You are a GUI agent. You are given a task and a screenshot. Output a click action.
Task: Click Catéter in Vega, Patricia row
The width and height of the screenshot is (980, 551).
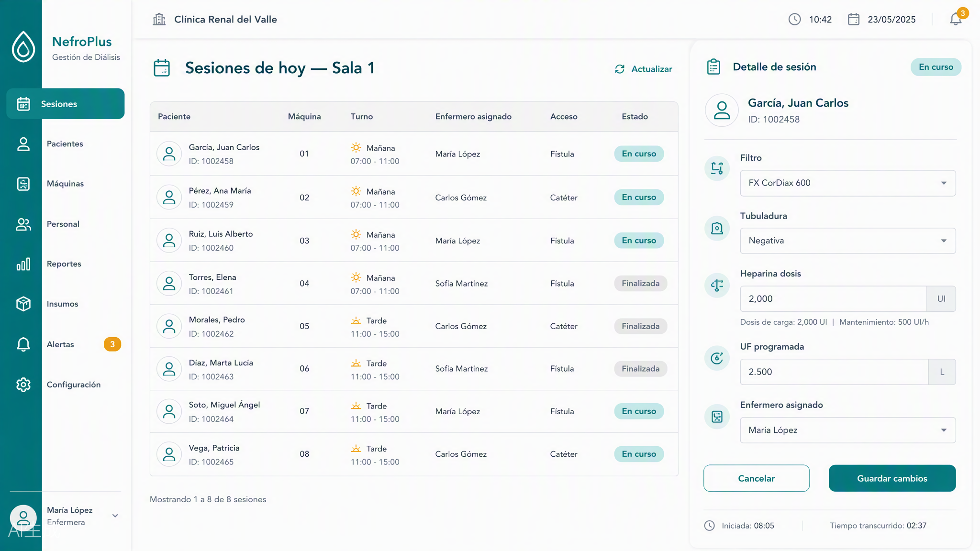564,454
